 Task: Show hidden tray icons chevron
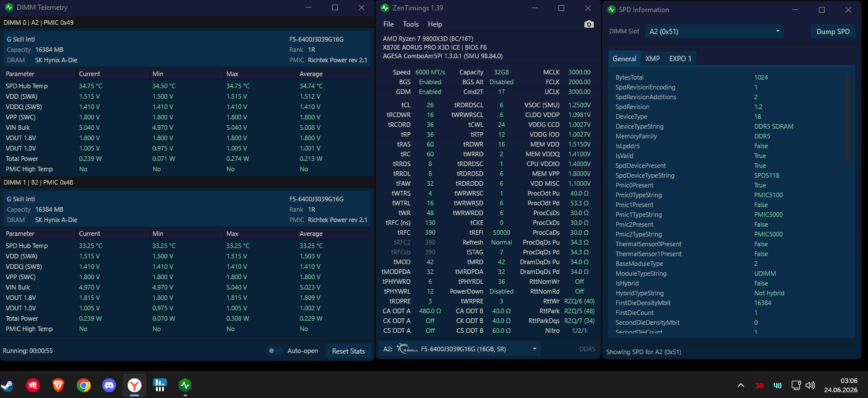point(741,385)
